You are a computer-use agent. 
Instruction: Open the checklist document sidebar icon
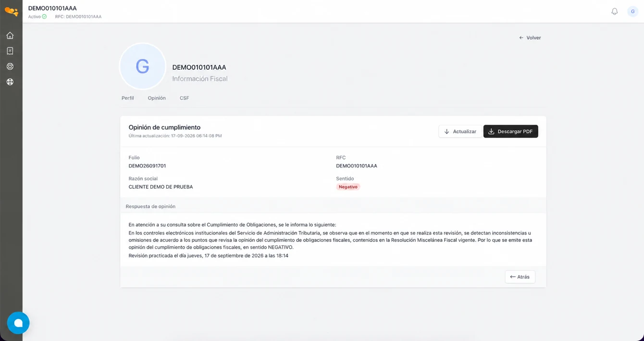click(x=10, y=51)
